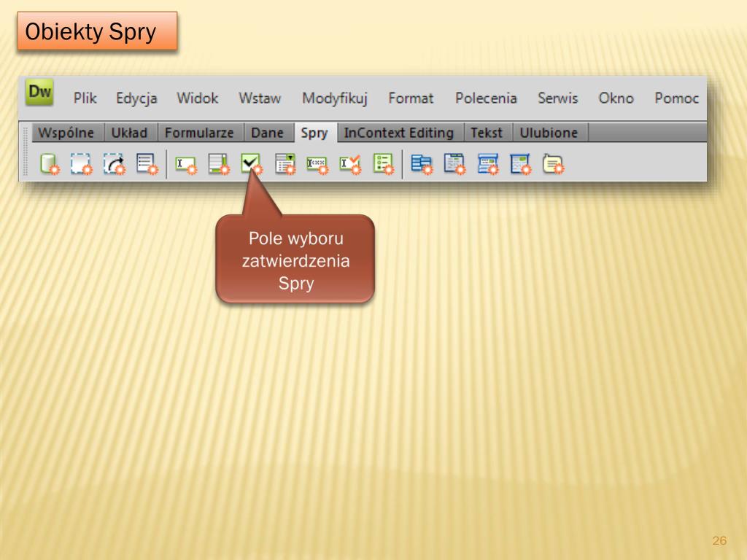The image size is (747, 560).
Task: Click the Insert bar gripper handle
Action: (26, 152)
